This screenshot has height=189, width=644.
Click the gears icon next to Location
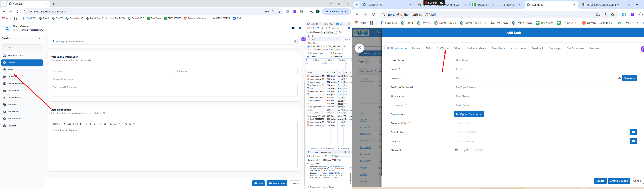[x=633, y=141]
